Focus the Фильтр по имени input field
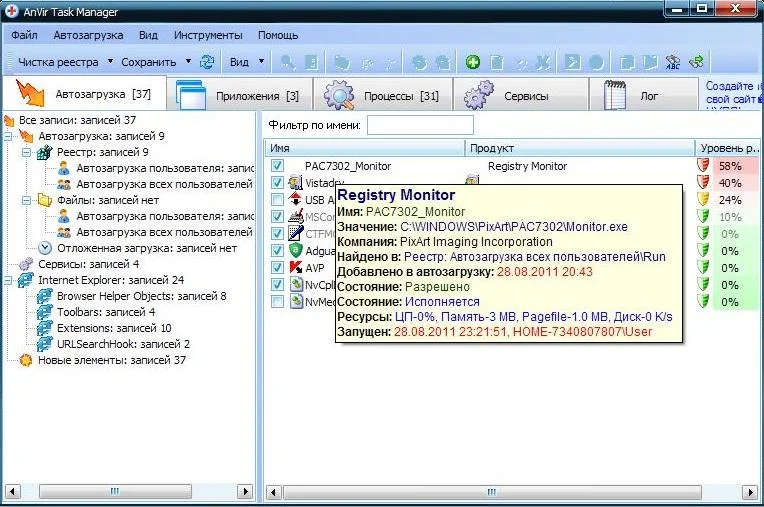 point(420,125)
